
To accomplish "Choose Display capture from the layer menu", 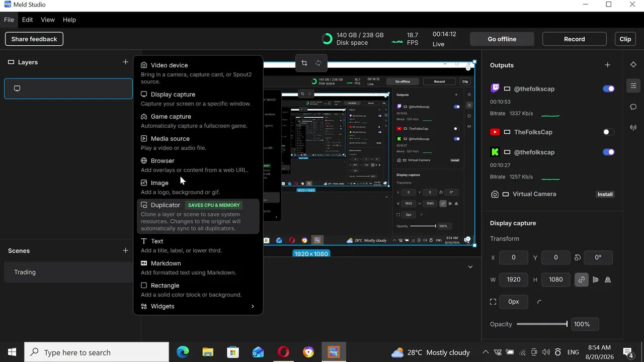I will pos(198,99).
